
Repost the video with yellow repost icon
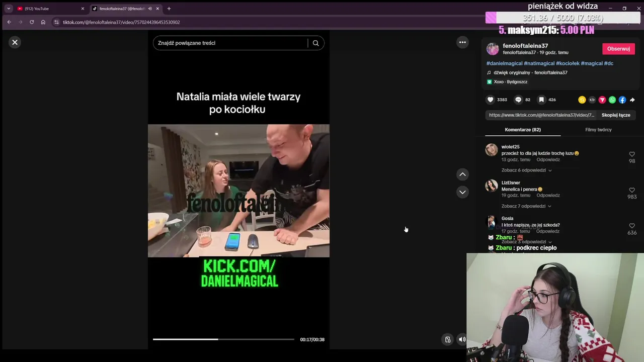[x=582, y=100]
